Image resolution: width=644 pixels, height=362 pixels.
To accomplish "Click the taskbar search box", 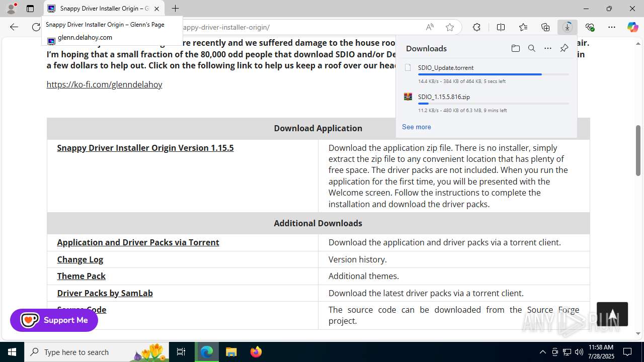I will click(97, 352).
